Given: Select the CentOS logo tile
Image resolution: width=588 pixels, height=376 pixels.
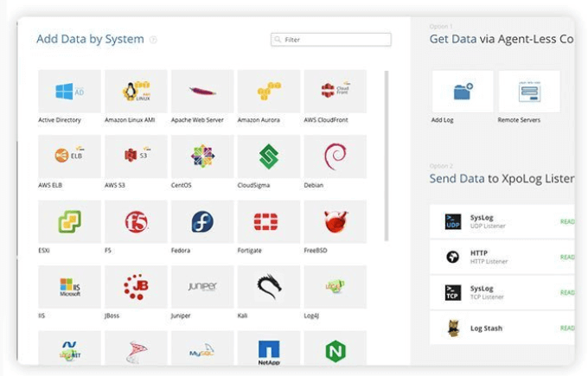Looking at the screenshot, I should (202, 156).
